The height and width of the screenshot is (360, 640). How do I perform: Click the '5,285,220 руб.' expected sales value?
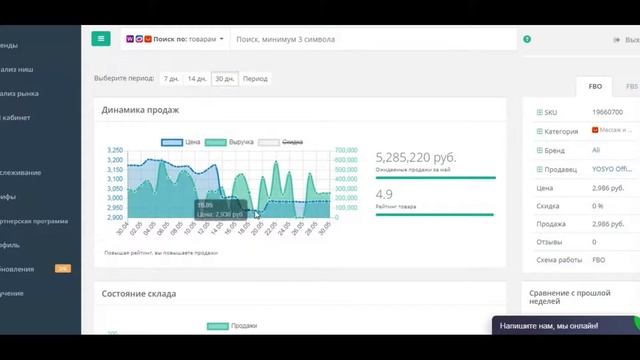pyautogui.click(x=416, y=157)
